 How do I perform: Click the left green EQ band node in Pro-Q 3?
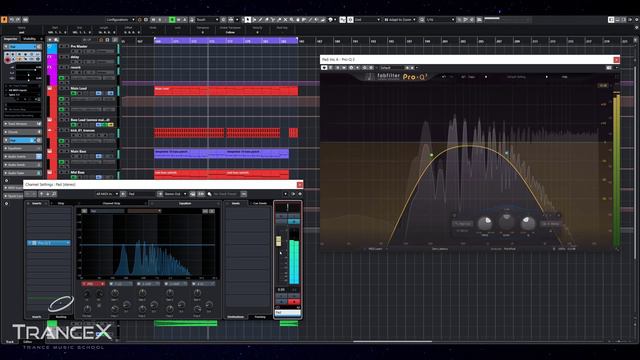431,155
